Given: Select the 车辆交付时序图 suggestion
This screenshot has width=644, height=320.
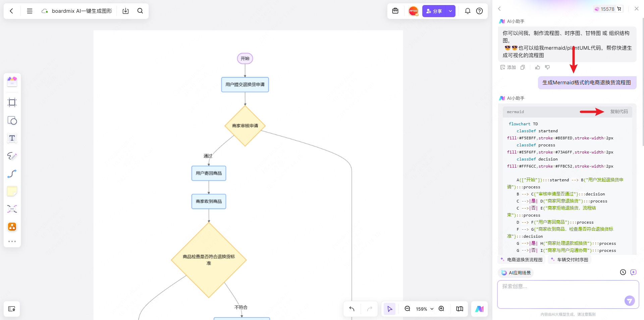Looking at the screenshot, I should [x=570, y=260].
